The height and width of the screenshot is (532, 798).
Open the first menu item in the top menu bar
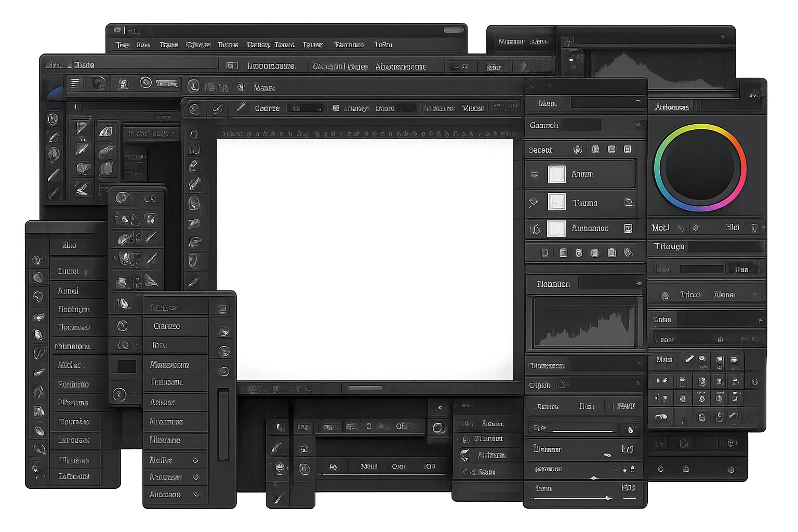pos(123,45)
